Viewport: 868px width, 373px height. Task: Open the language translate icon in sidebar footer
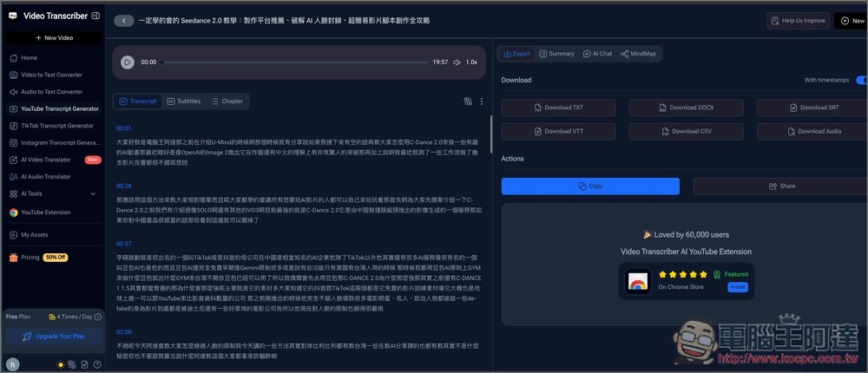[x=73, y=364]
